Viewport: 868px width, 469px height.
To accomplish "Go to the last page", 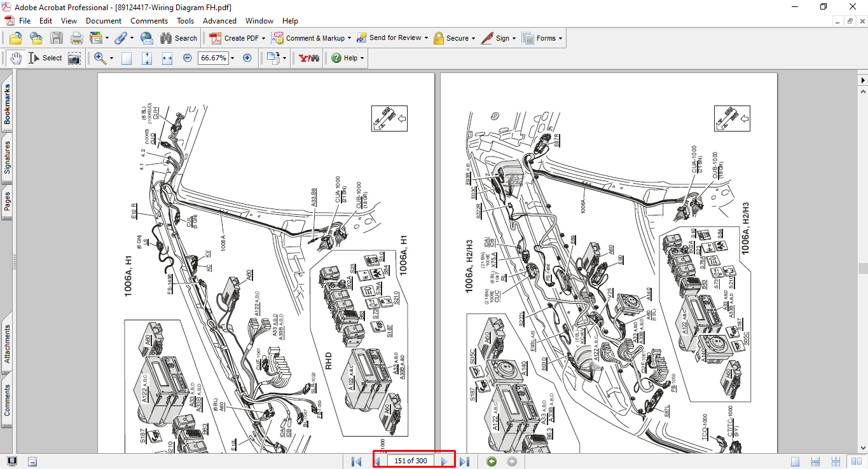I will click(x=464, y=461).
